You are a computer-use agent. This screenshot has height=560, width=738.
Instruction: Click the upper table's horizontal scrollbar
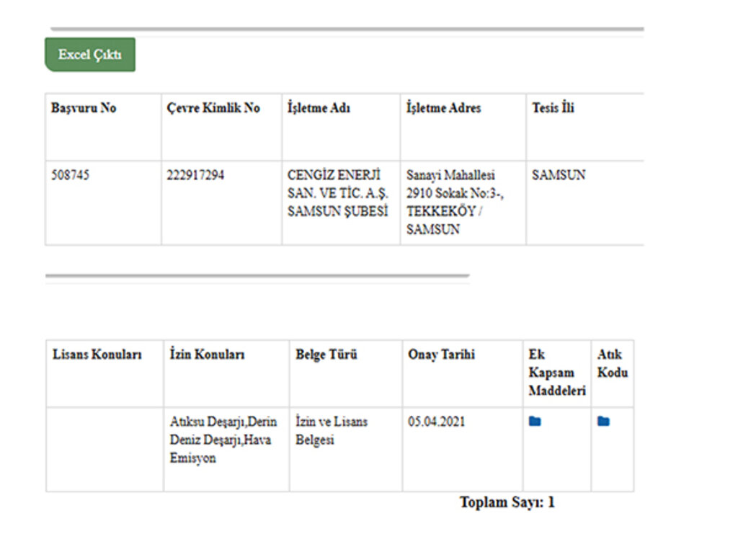coord(257,275)
